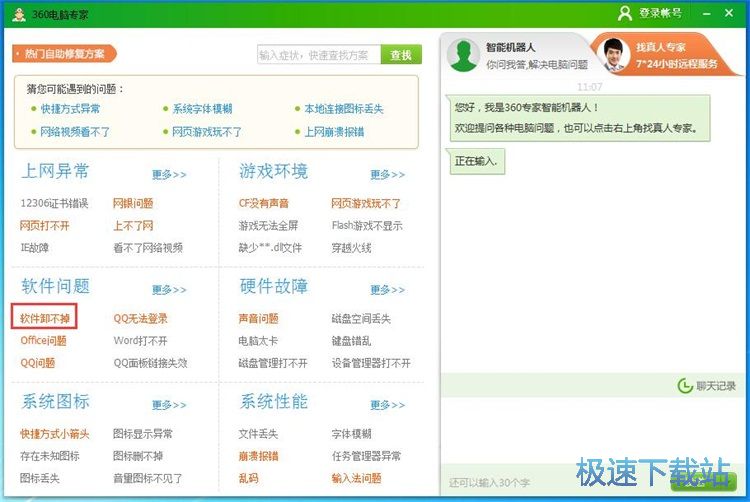Expand 更多>> for 上网异常
Viewport: 750px width, 502px height.
point(169,175)
